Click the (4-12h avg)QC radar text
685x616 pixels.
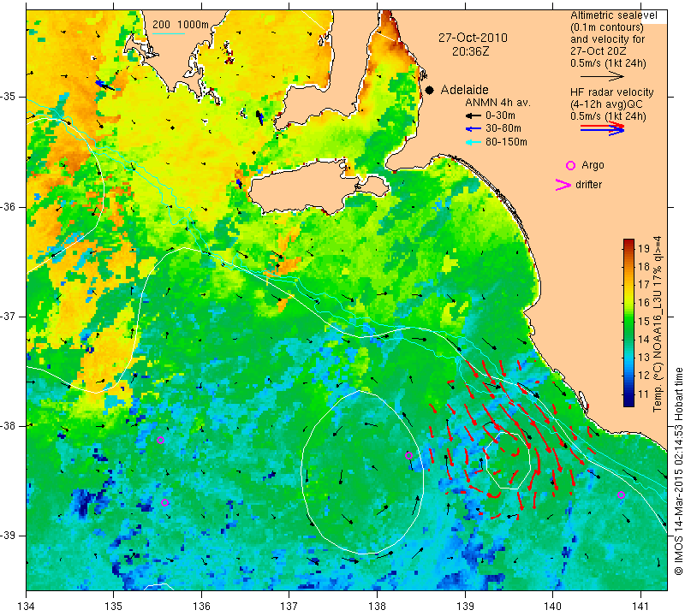coord(606,104)
